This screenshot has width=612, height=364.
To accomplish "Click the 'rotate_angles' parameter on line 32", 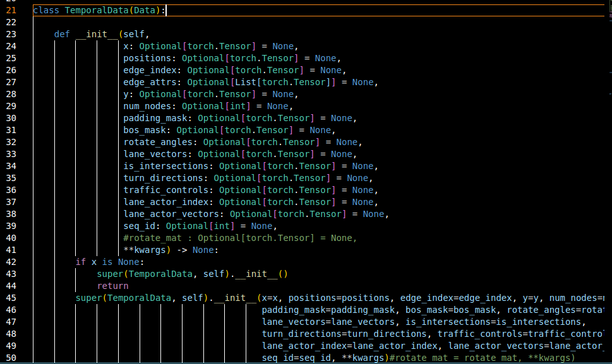I will tap(158, 142).
